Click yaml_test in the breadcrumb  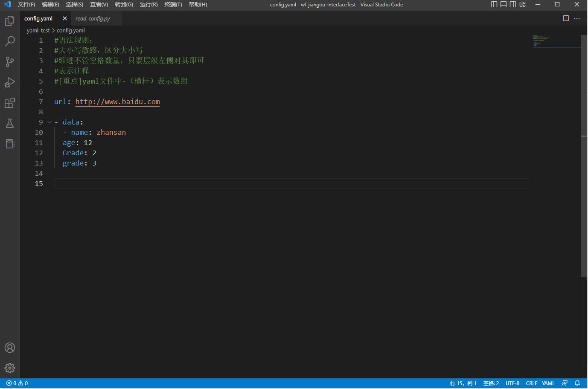[x=38, y=30]
